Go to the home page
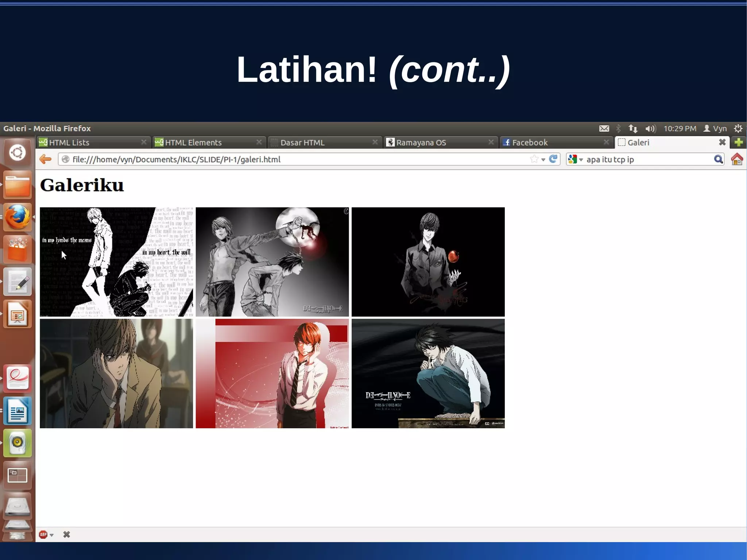This screenshot has width=747, height=560. pyautogui.click(x=737, y=159)
